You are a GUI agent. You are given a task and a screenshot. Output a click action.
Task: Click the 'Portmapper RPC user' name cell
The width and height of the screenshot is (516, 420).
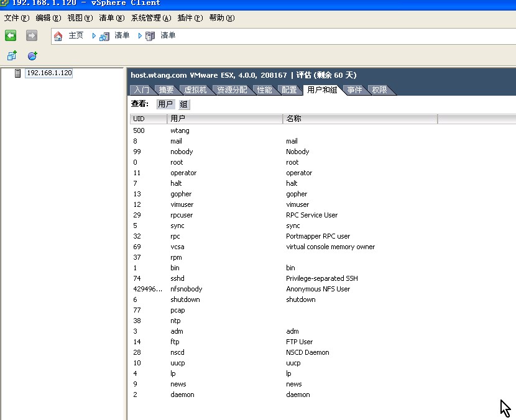(318, 236)
